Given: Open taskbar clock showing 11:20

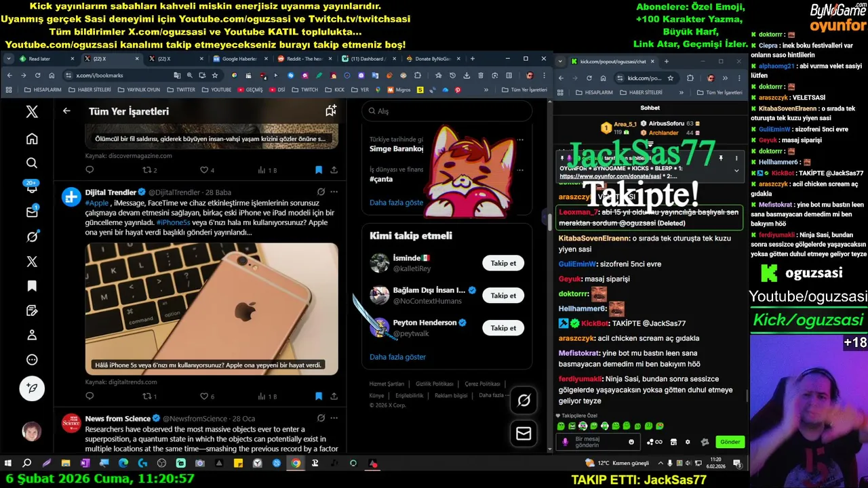Looking at the screenshot, I should [x=716, y=464].
